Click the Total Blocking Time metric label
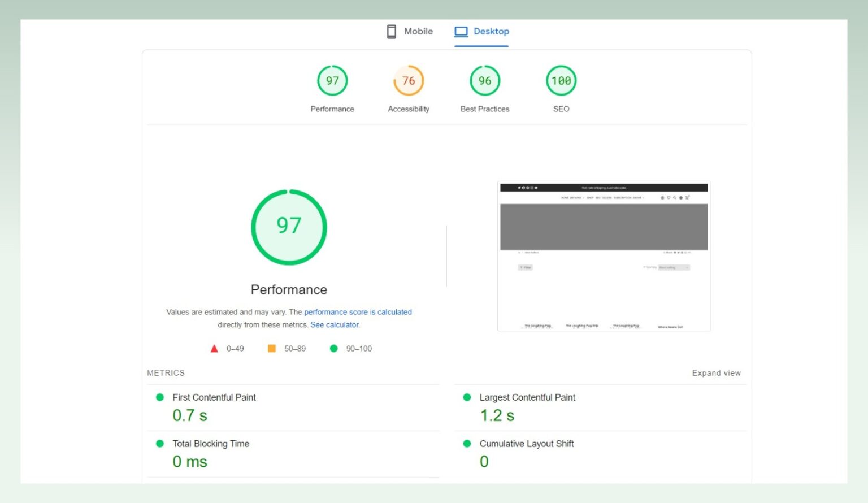 click(211, 444)
